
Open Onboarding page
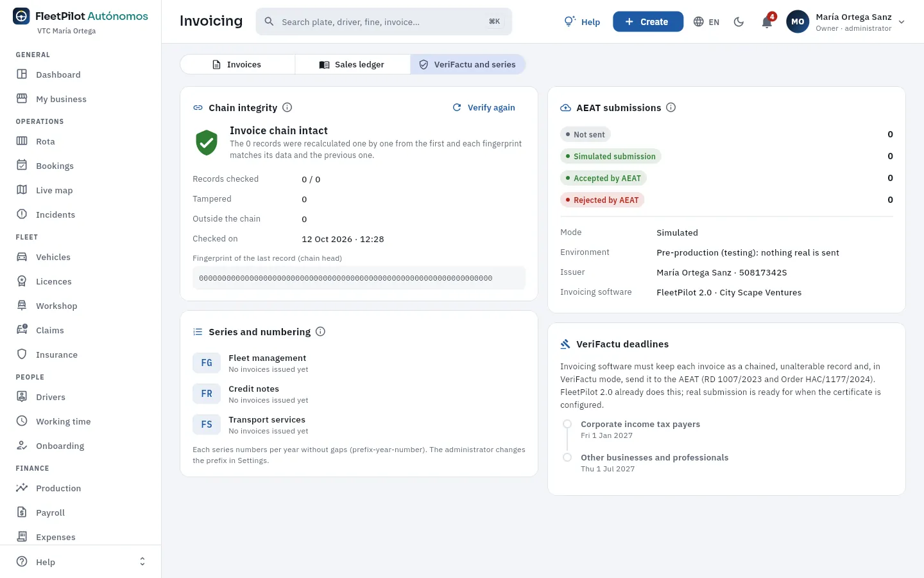(80, 446)
